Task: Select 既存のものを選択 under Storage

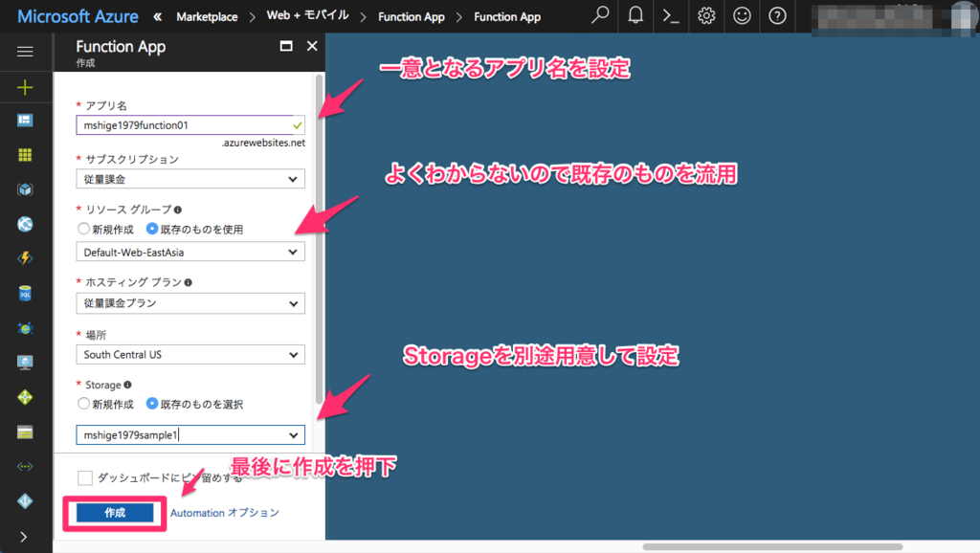Action: [x=153, y=403]
